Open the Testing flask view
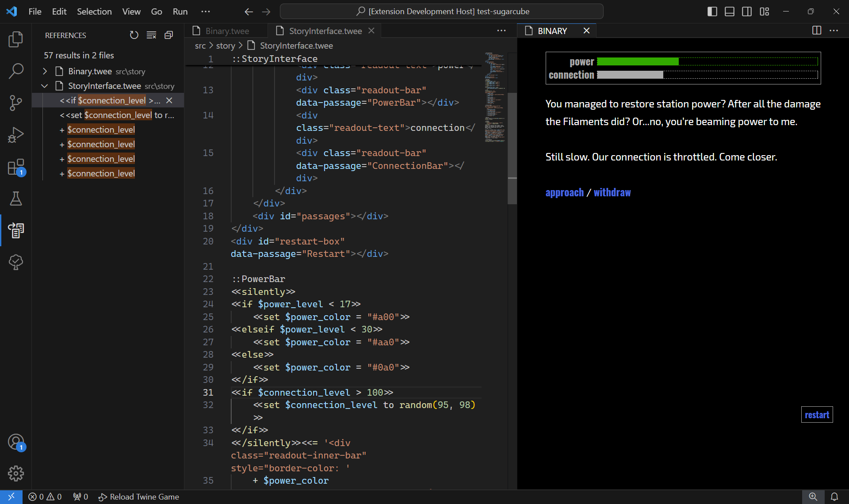This screenshot has height=504, width=849. [15, 199]
